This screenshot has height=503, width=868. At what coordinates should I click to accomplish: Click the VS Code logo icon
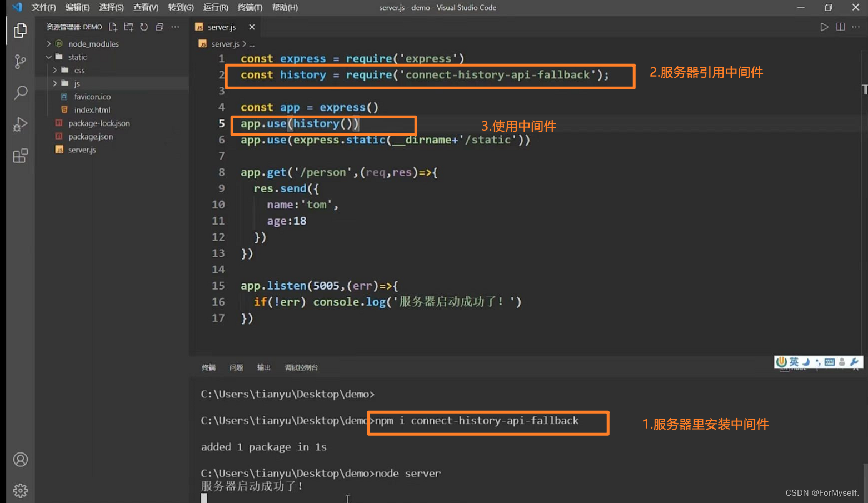pos(17,7)
